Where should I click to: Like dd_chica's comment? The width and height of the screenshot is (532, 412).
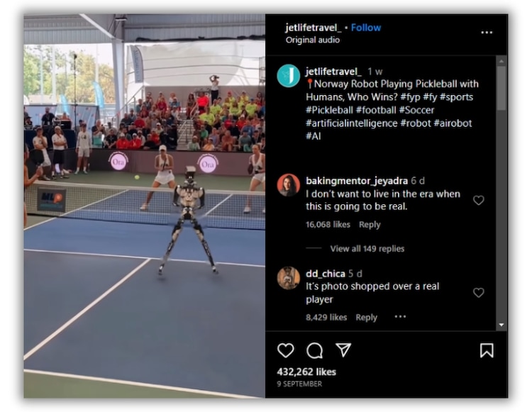pos(478,292)
